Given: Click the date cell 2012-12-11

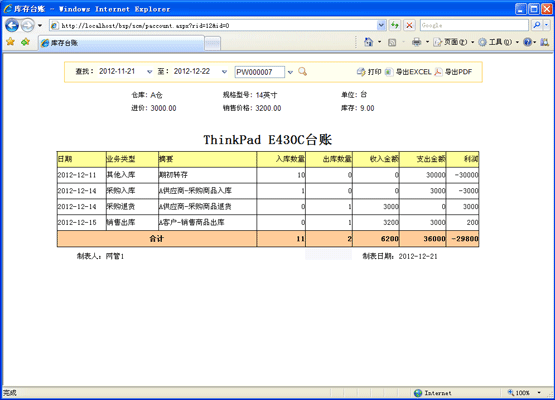Looking at the screenshot, I should coord(82,175).
